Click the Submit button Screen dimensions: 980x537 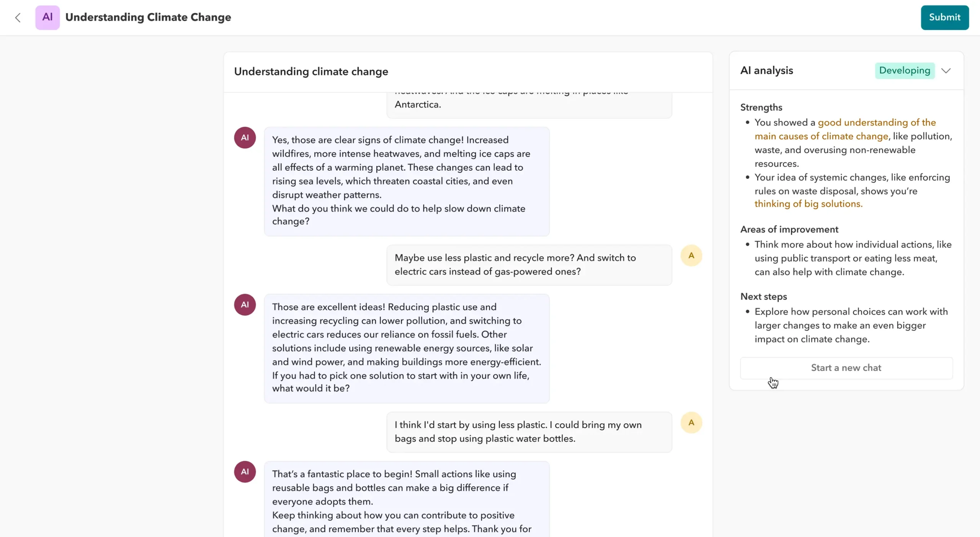944,17
